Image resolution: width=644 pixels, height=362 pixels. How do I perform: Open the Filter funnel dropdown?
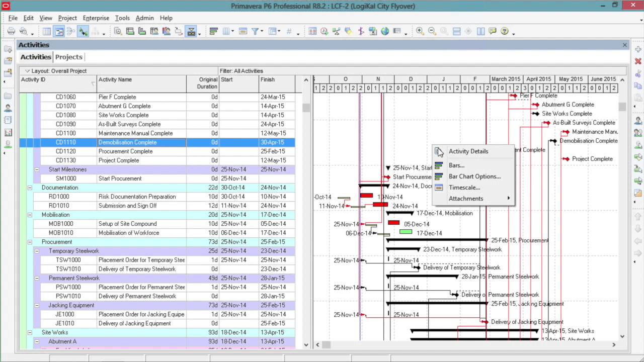pos(257,31)
